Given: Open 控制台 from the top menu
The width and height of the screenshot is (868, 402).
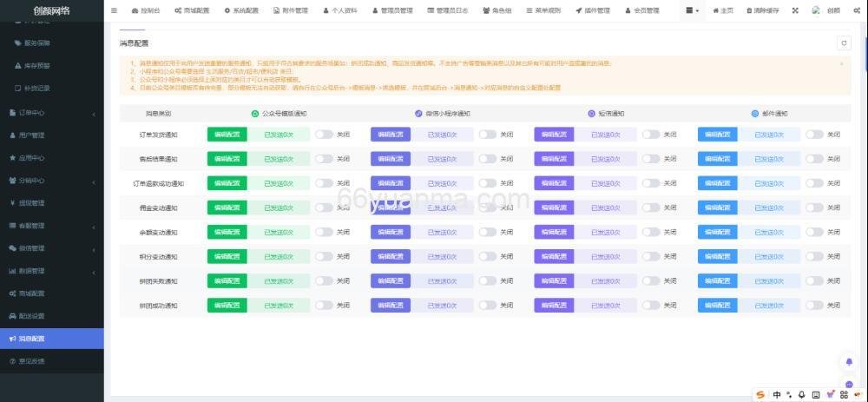Looking at the screenshot, I should point(147,10).
